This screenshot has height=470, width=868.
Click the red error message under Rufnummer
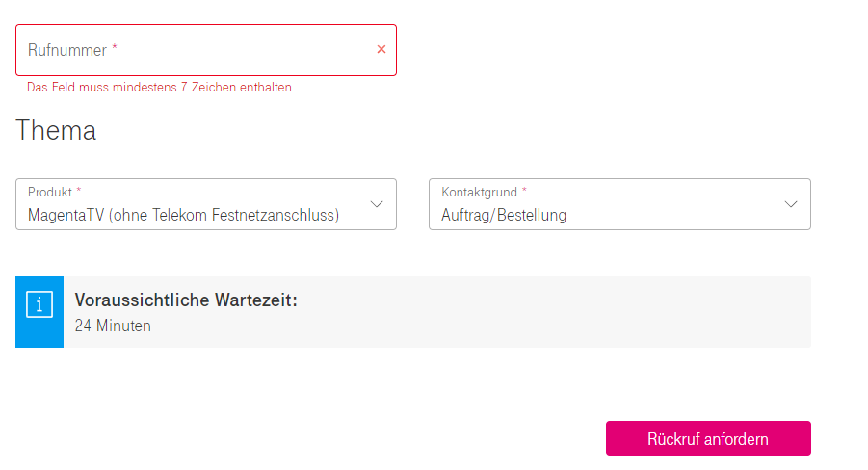[x=159, y=88]
